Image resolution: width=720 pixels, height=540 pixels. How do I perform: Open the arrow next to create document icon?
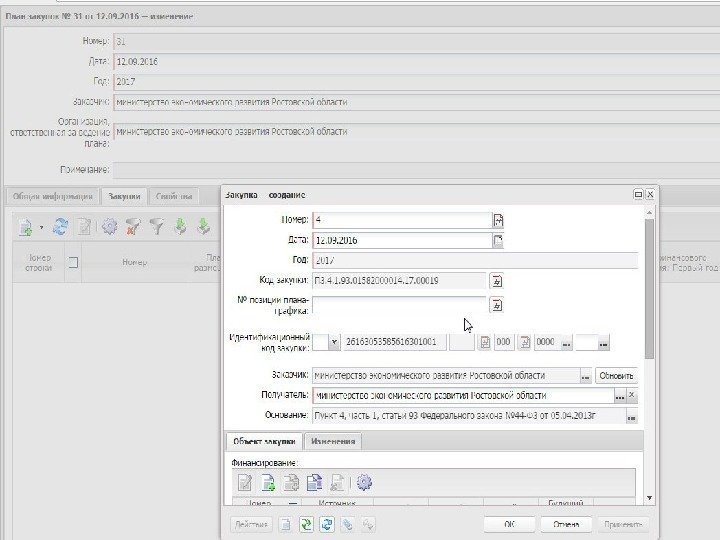pos(41,227)
